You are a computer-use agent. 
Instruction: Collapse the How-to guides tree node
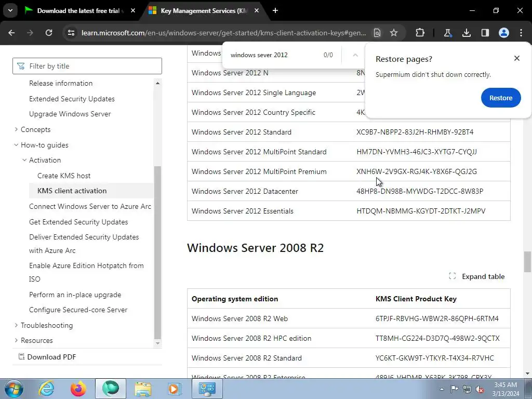tap(16, 145)
